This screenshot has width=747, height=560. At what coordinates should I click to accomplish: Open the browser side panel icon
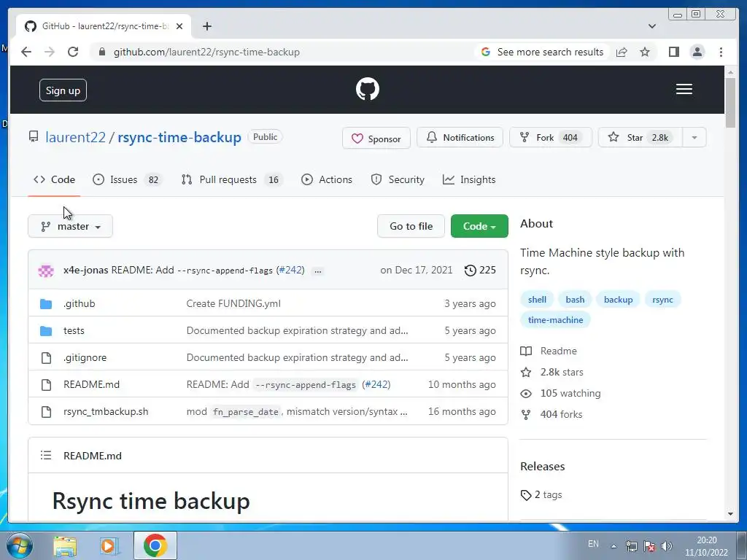coord(673,52)
